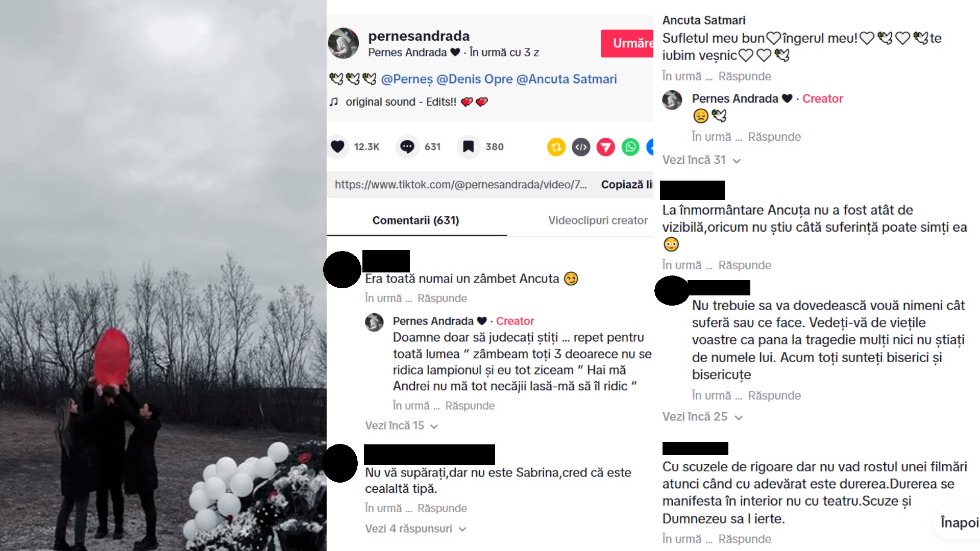Open the comments bubble icon showing 631
This screenshot has width=980, height=551.
click(407, 147)
